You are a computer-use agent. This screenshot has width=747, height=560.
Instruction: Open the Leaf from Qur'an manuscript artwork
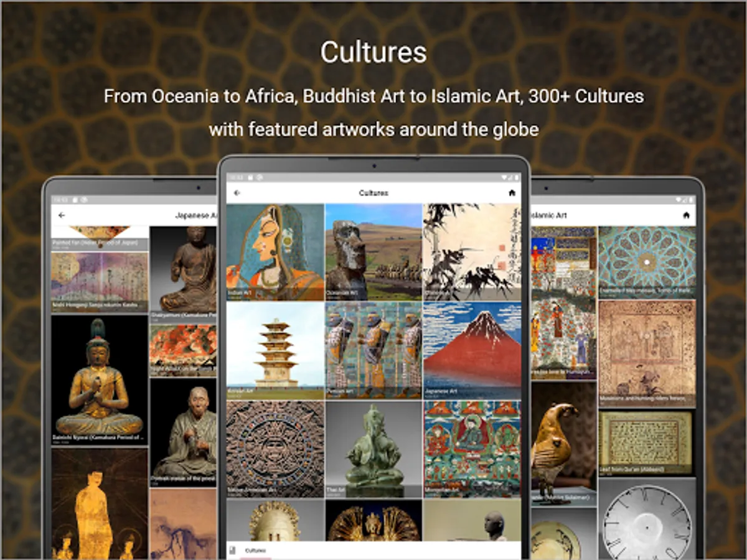pos(647,442)
